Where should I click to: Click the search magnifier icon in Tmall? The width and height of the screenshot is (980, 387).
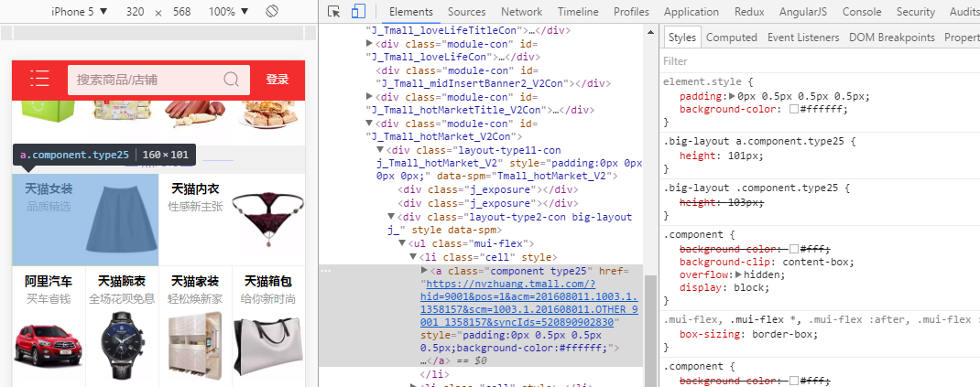click(x=231, y=80)
